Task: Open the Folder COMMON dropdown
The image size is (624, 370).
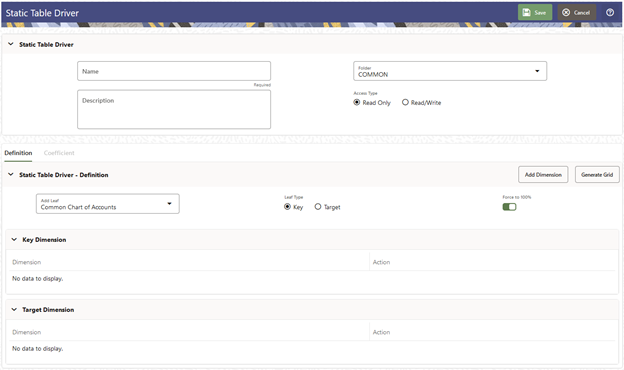Action: [450, 71]
